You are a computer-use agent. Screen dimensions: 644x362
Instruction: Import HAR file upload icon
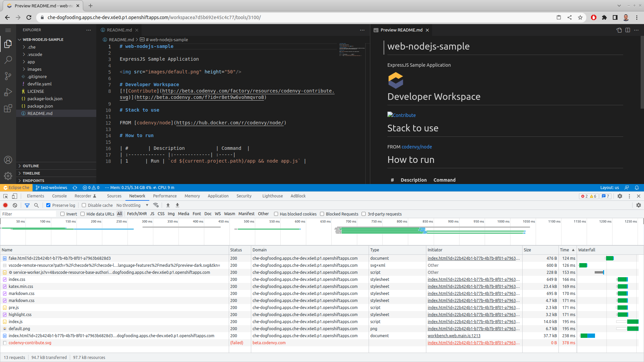coord(168,205)
